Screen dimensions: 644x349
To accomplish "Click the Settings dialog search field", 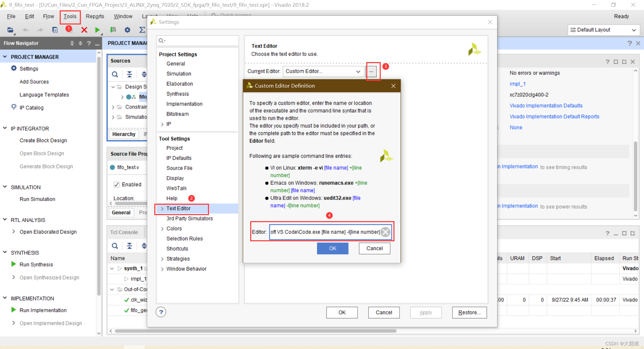I will point(198,41).
